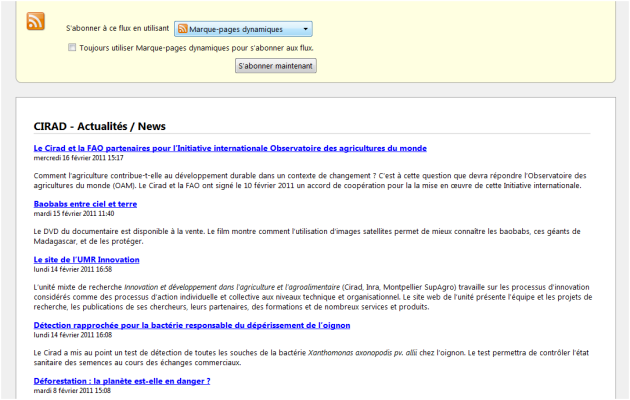Click the S'abonner à ce flux en utilisant label
The image size is (630, 400).
click(117, 29)
